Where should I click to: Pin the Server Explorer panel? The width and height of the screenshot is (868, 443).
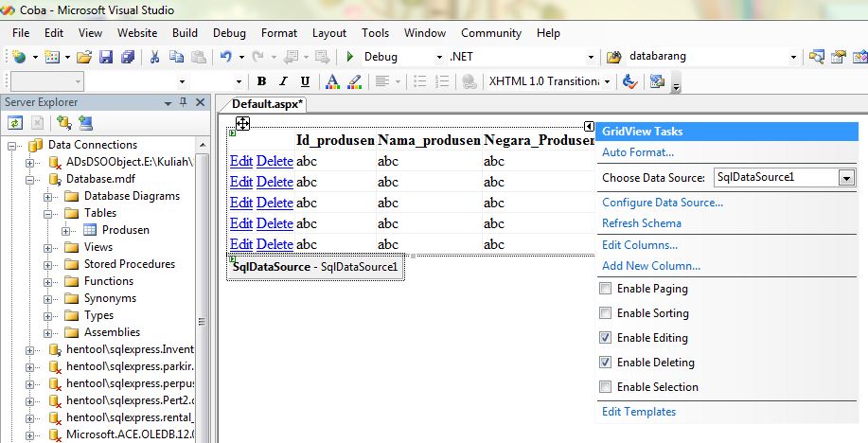(x=184, y=102)
